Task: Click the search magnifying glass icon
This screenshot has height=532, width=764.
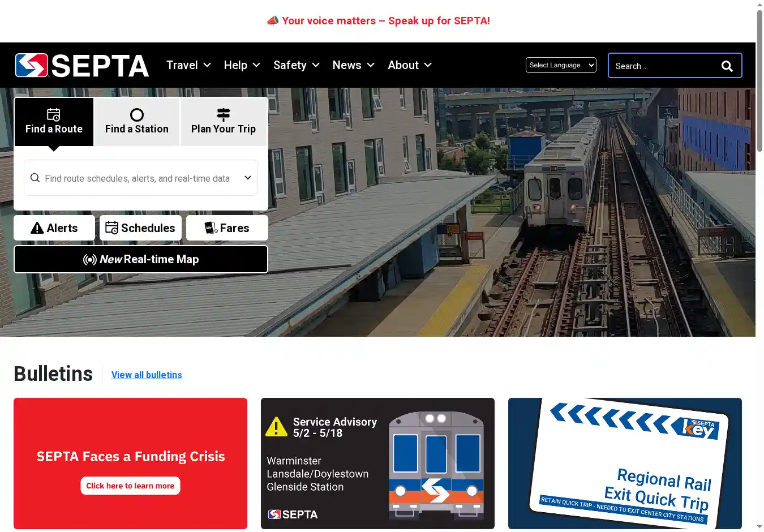Action: click(727, 66)
